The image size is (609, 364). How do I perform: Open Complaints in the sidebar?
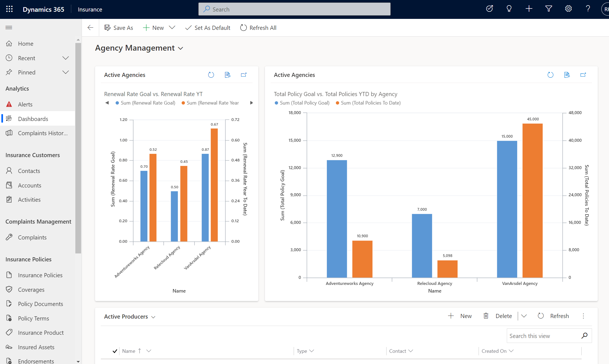tap(38, 237)
